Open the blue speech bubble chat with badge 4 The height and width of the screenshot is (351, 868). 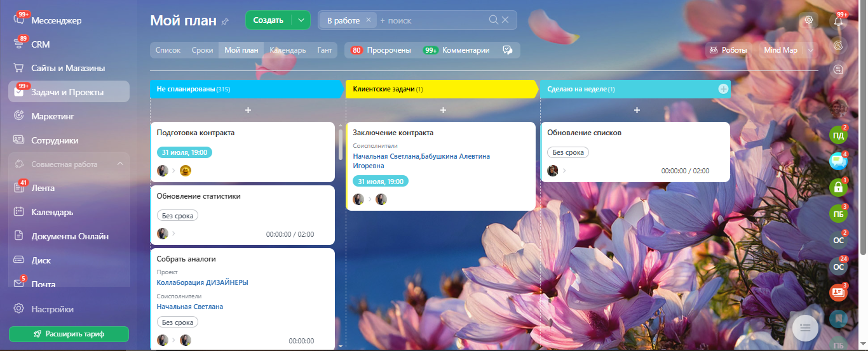[x=839, y=161]
